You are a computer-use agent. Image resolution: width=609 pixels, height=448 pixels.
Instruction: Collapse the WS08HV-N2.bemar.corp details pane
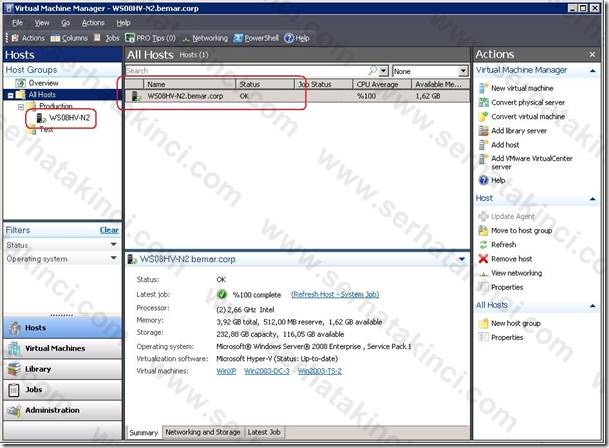[462, 259]
